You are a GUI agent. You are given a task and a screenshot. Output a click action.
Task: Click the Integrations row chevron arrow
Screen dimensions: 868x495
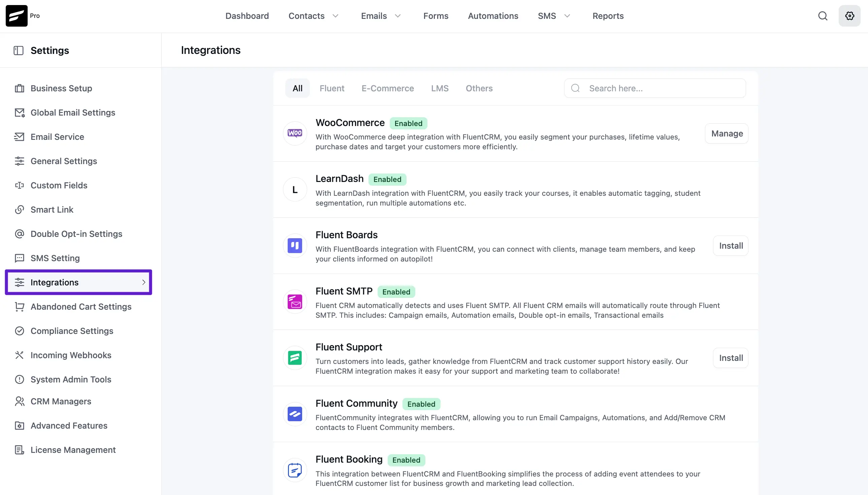[x=143, y=282]
